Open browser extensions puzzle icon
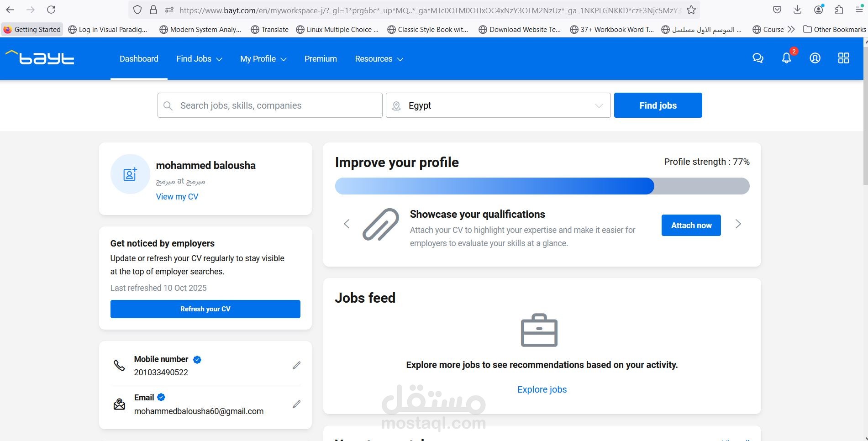868x441 pixels. click(x=839, y=10)
